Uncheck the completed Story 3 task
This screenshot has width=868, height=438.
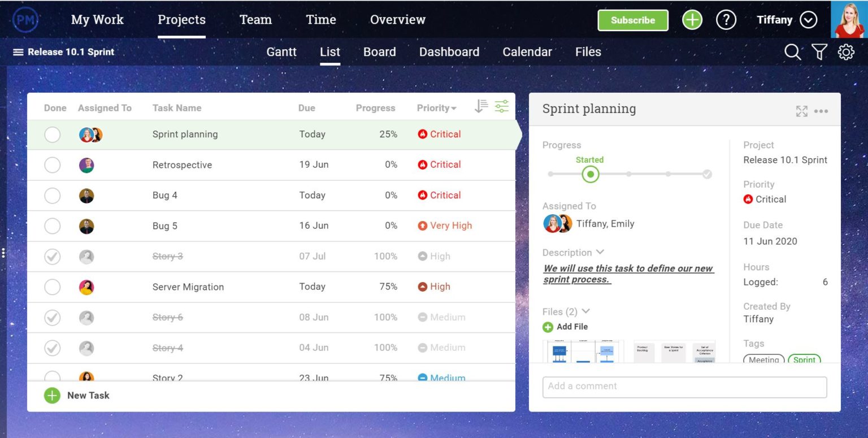coord(52,256)
